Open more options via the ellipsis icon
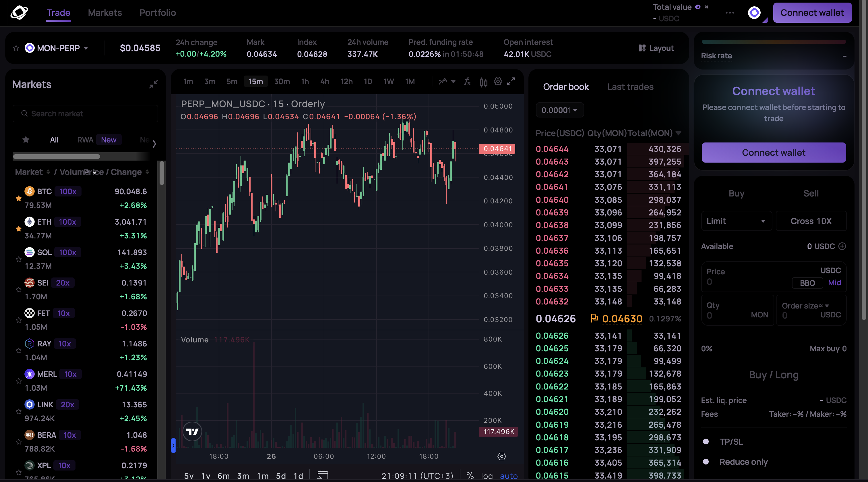This screenshot has width=868, height=482. coord(730,13)
